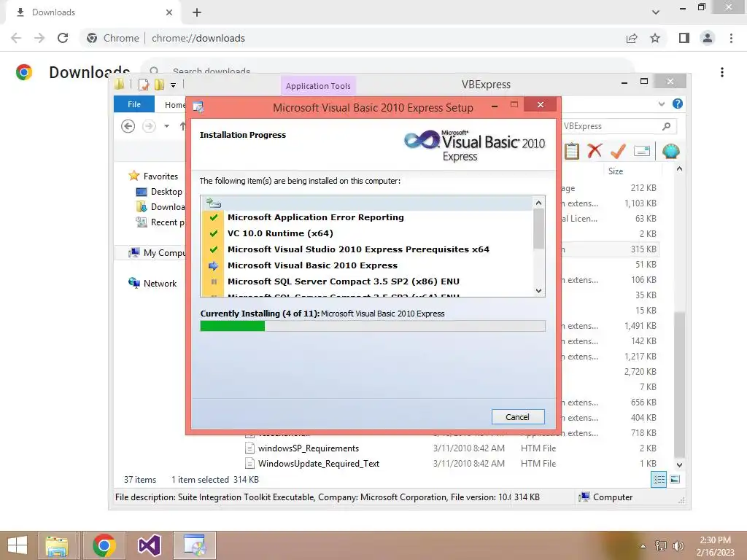The width and height of the screenshot is (747, 560).
Task: Open volume control in system tray
Action: (678, 545)
